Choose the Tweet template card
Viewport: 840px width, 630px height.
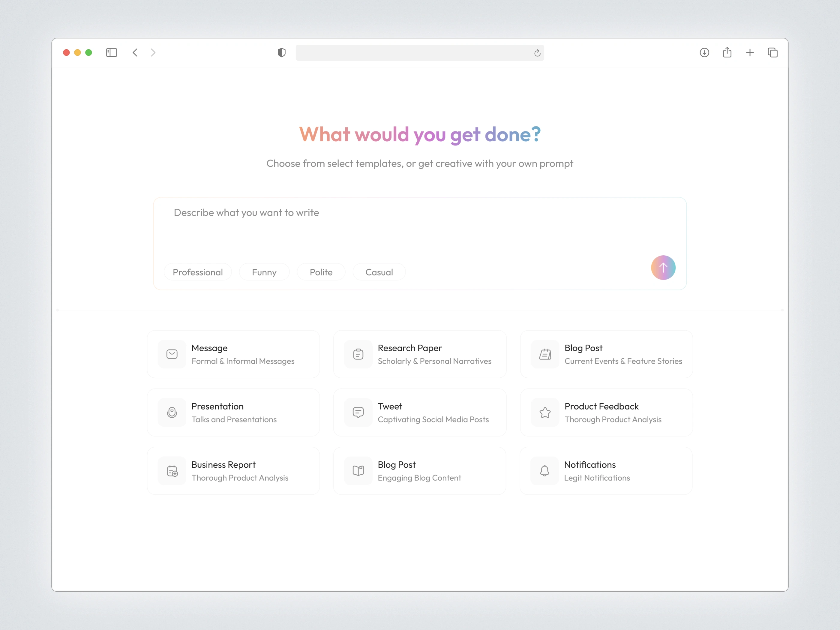(420, 412)
